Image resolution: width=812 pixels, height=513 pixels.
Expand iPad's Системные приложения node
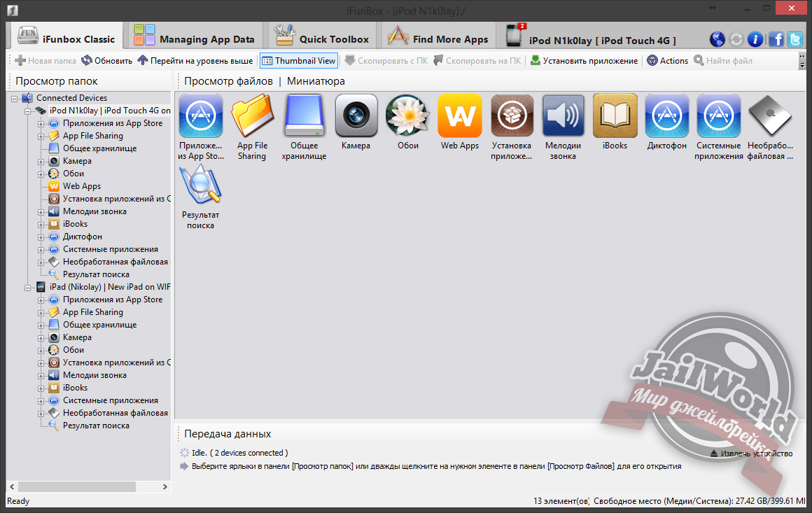[41, 401]
